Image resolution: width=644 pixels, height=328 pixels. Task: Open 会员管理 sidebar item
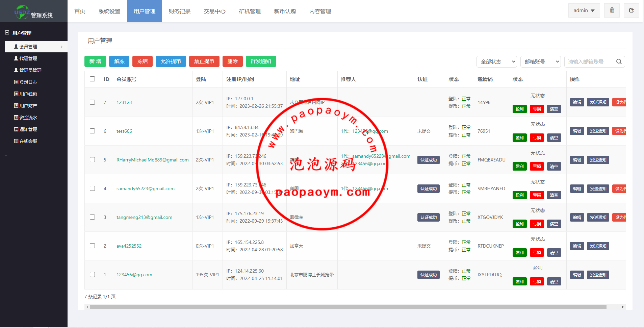click(x=36, y=47)
